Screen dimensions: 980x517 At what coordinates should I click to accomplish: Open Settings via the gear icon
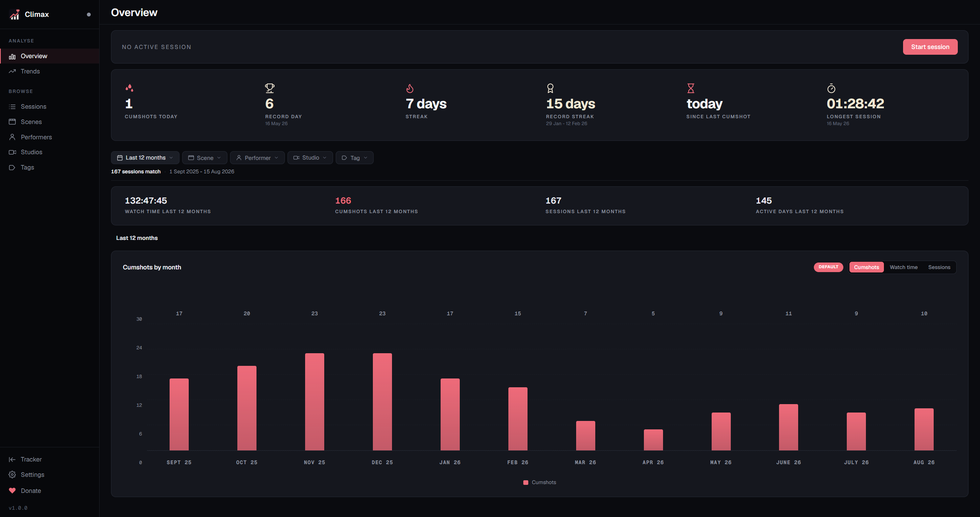click(x=12, y=475)
